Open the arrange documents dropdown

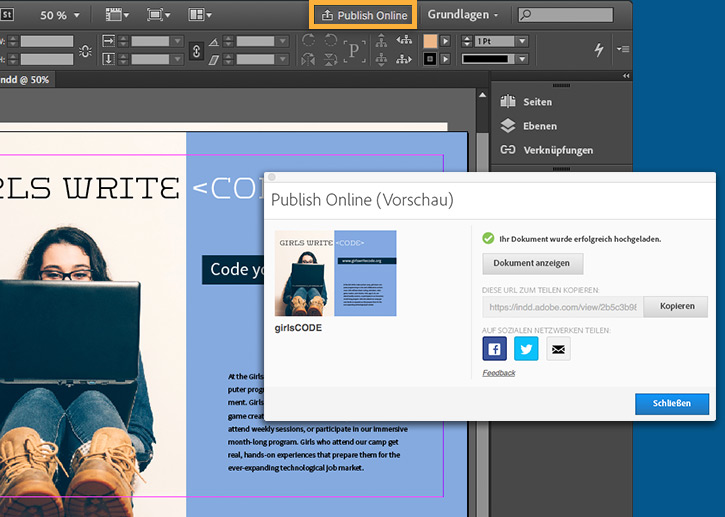point(200,15)
